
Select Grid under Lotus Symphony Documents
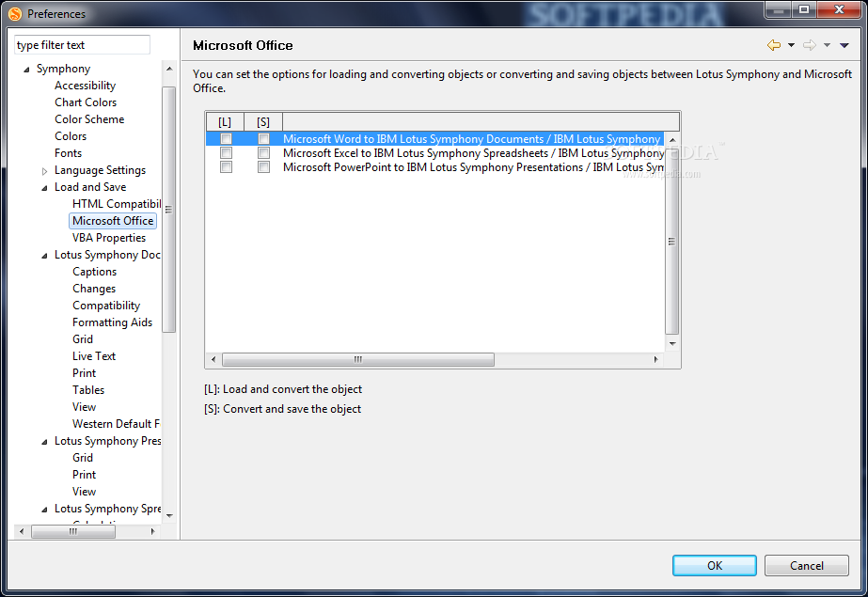(83, 339)
